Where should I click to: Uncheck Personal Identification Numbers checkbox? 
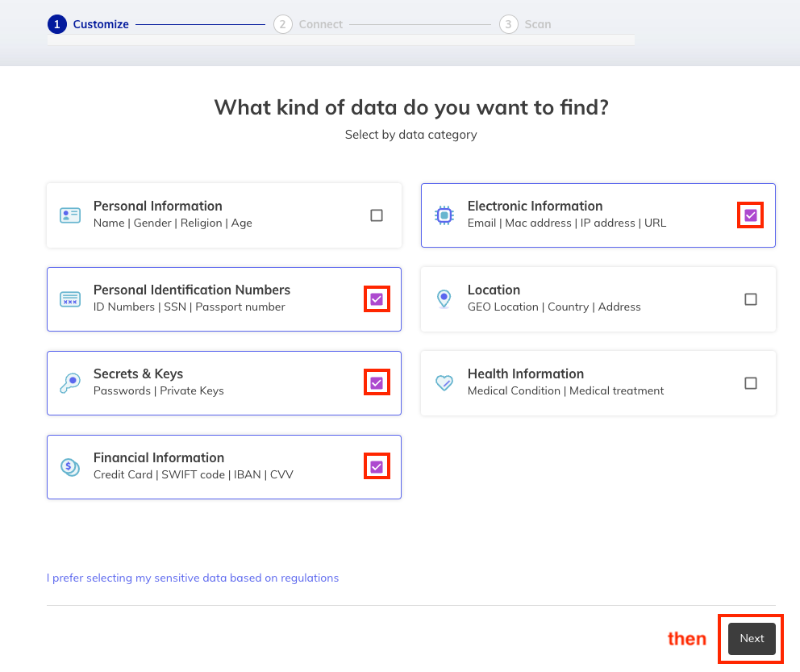[377, 299]
